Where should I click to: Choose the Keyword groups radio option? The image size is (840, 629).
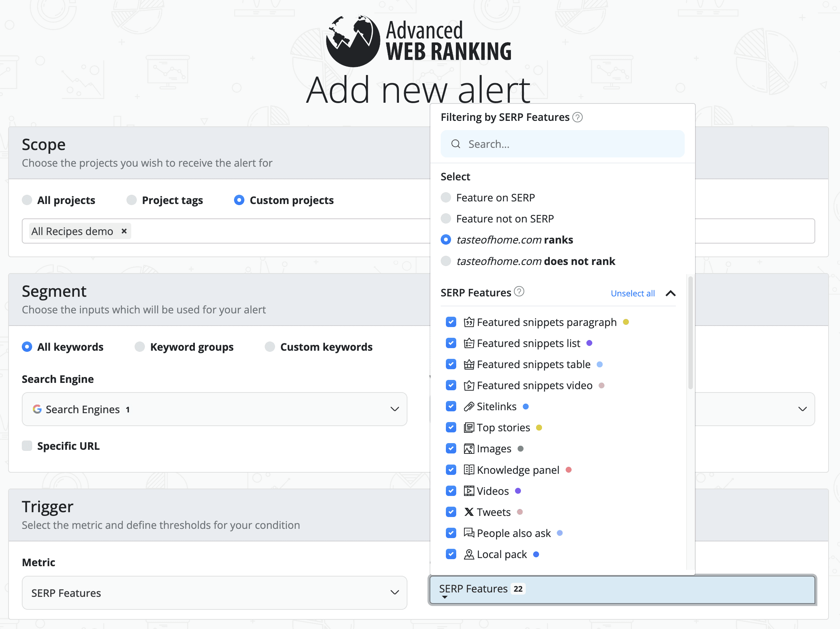pos(140,347)
